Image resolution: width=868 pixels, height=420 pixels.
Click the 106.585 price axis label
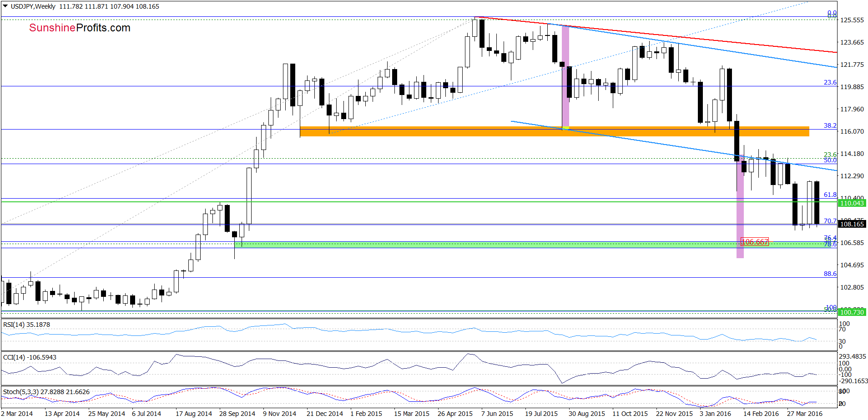tap(852, 243)
